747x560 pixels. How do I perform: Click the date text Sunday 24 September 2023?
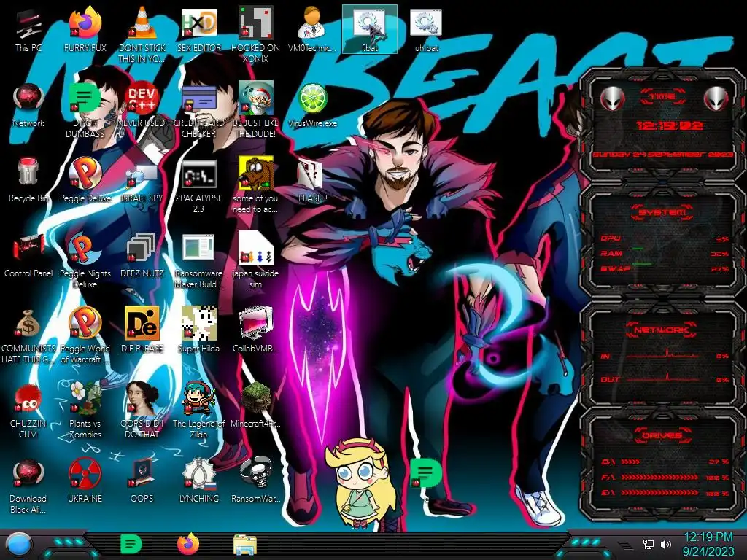tap(662, 155)
